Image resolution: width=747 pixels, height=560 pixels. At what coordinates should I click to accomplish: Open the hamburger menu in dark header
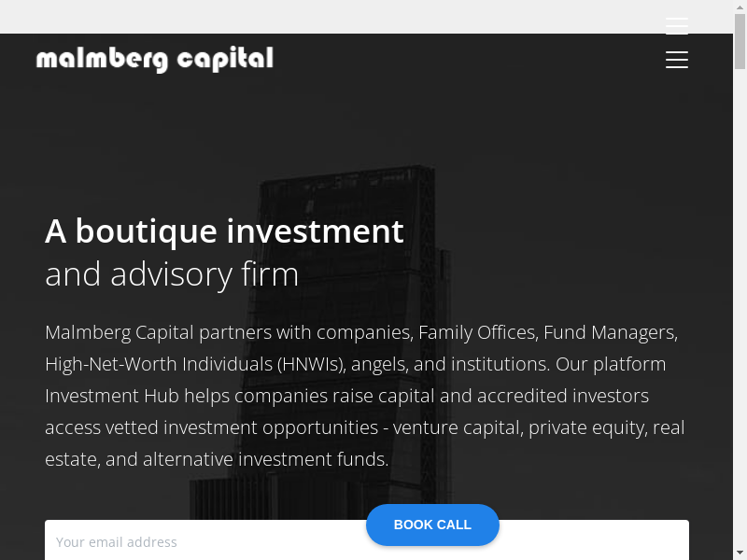click(677, 60)
